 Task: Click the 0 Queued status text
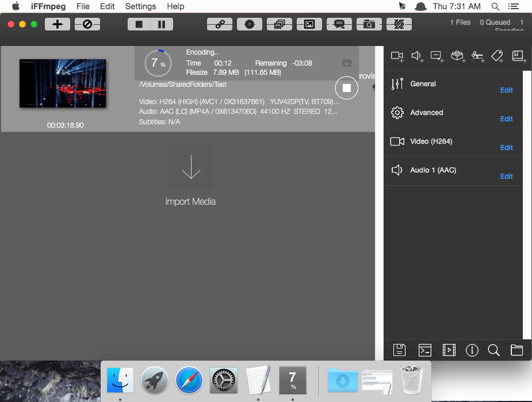[x=495, y=22]
